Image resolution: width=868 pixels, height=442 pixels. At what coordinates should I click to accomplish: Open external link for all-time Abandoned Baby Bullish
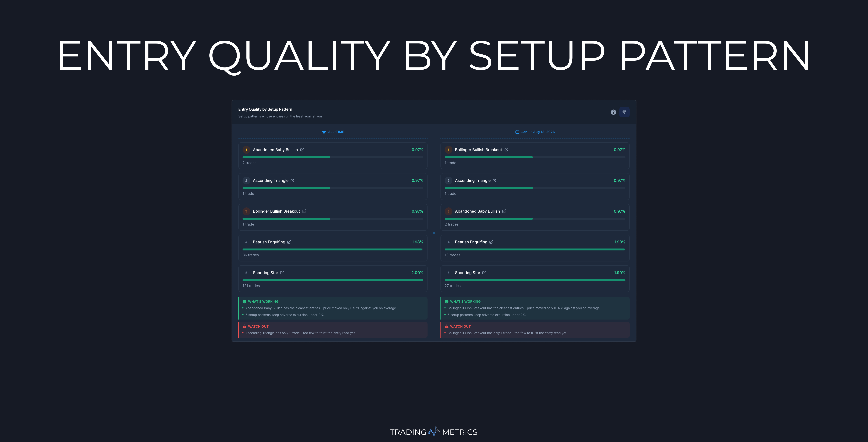click(x=302, y=150)
